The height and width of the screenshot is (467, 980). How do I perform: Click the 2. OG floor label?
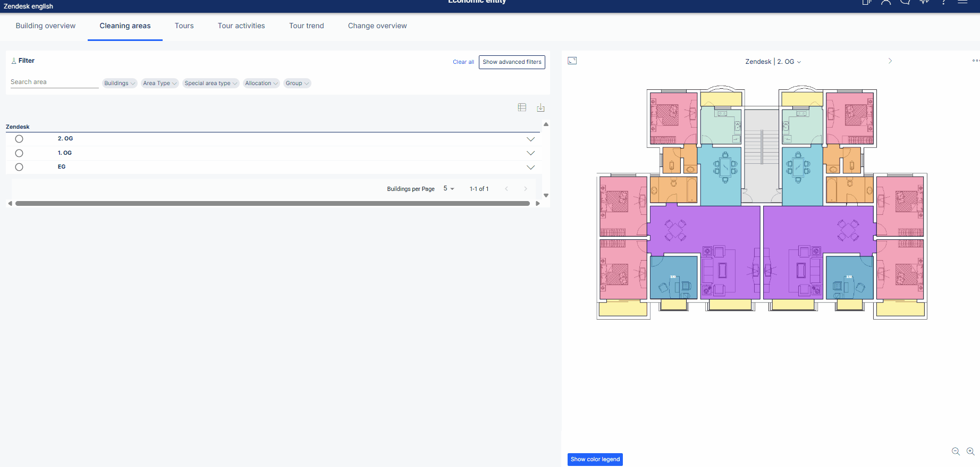point(65,138)
